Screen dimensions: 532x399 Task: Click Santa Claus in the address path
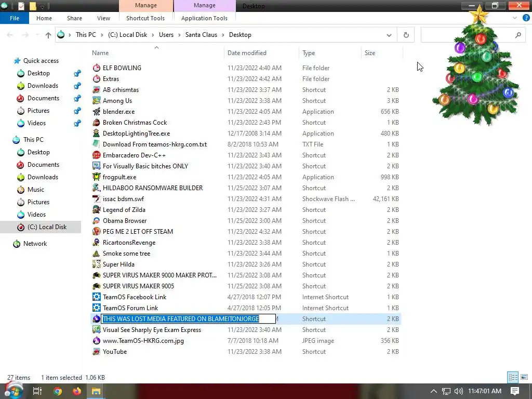[201, 35]
